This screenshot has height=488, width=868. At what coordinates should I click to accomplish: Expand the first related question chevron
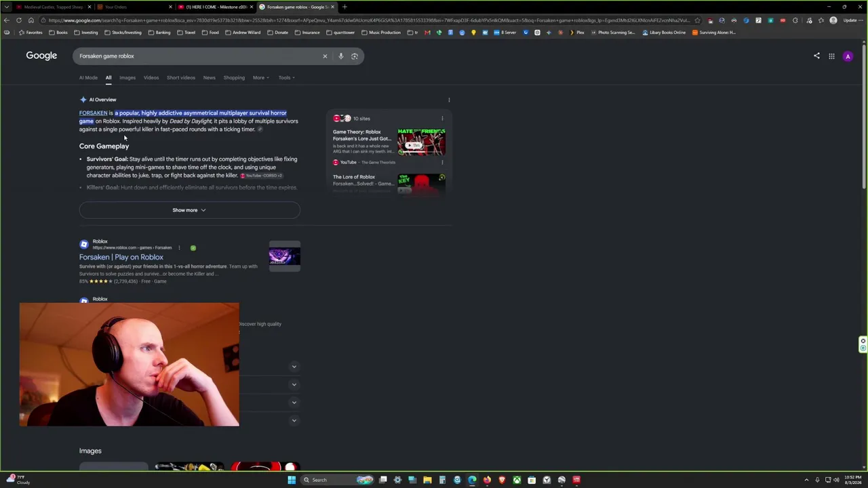[294, 367]
